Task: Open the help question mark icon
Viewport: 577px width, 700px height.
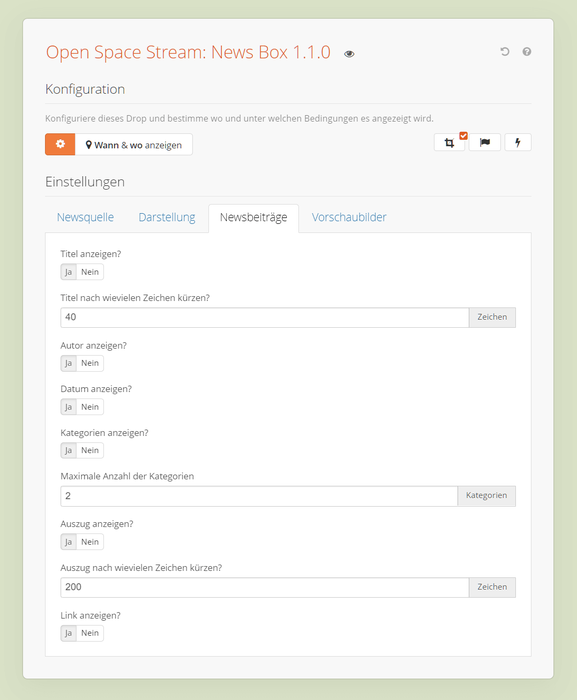Action: (527, 52)
